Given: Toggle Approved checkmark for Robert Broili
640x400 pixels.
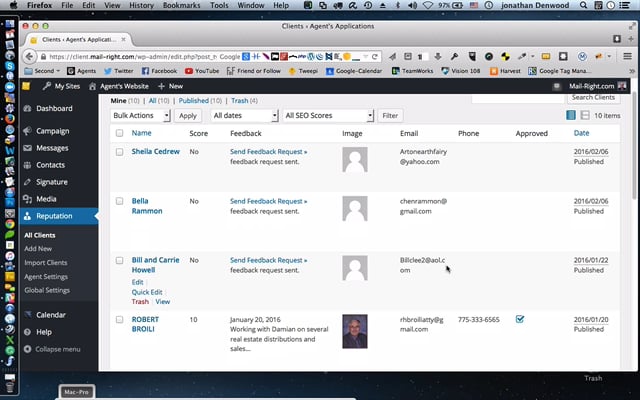Looking at the screenshot, I should pyautogui.click(x=520, y=319).
